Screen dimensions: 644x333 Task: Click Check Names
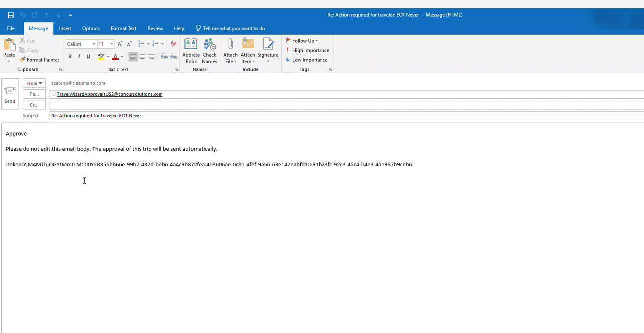click(x=209, y=51)
